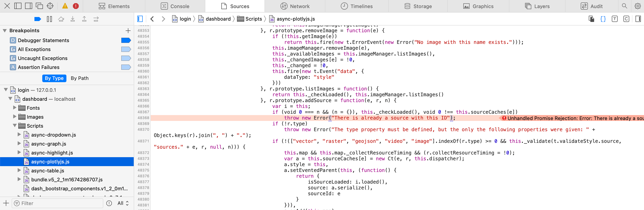The height and width of the screenshot is (210, 644).
Task: Go forward to next source
Action: [163, 19]
